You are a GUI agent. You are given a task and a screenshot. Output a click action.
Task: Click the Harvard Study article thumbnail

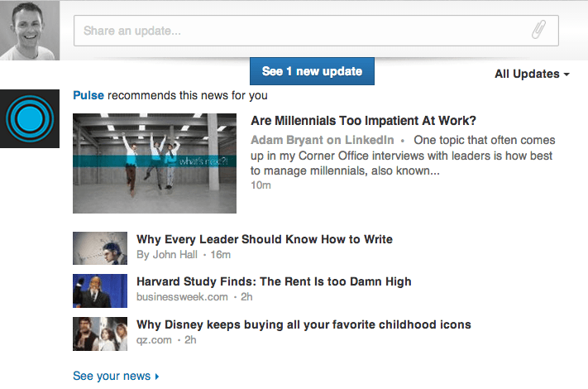point(100,291)
